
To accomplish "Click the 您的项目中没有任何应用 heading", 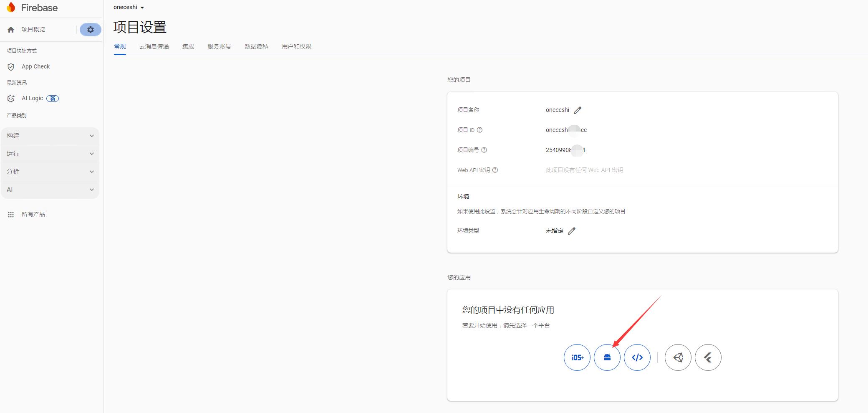I will tap(508, 310).
